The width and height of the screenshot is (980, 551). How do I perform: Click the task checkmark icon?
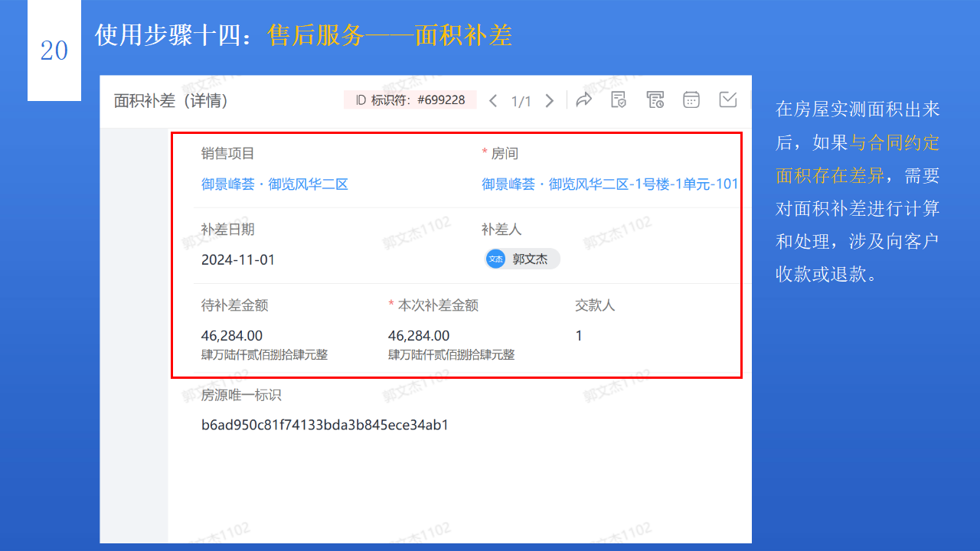(x=727, y=99)
